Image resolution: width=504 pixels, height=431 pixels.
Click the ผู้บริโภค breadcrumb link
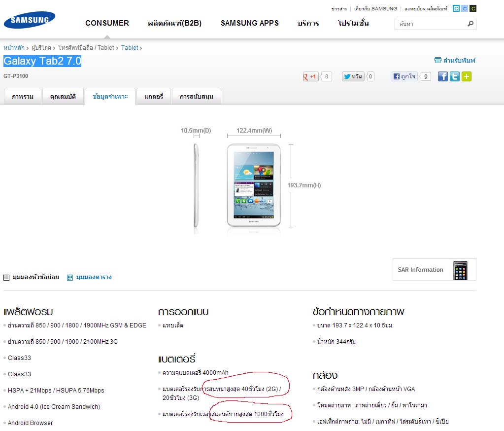41,48
